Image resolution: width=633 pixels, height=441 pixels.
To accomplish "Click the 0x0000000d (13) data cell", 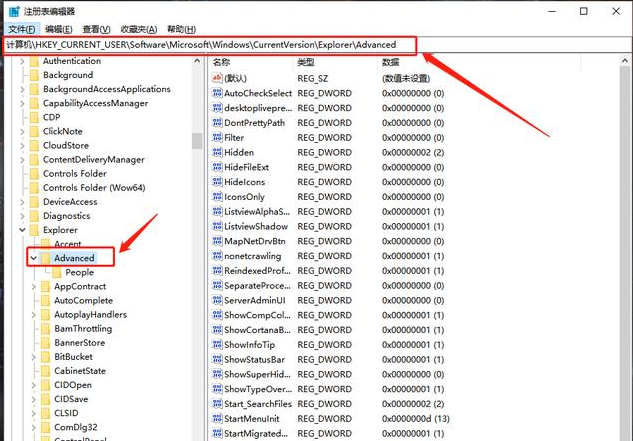I will pos(416,419).
